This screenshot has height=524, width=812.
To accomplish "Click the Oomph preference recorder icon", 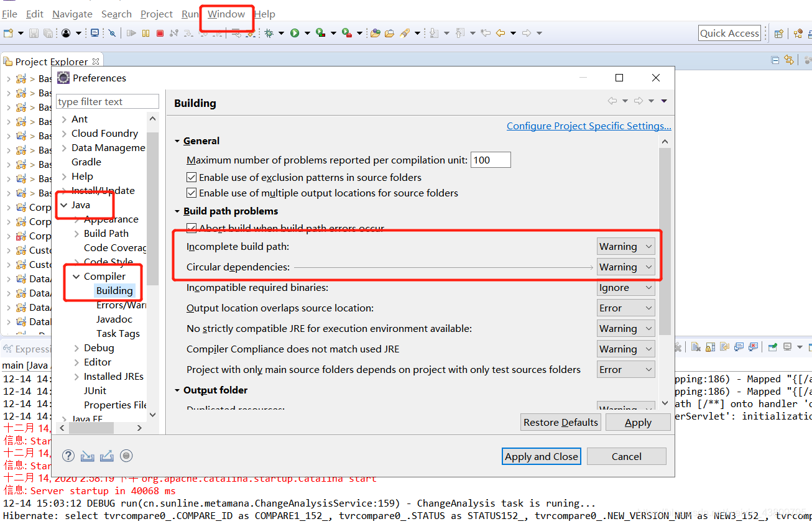I will coord(126,456).
